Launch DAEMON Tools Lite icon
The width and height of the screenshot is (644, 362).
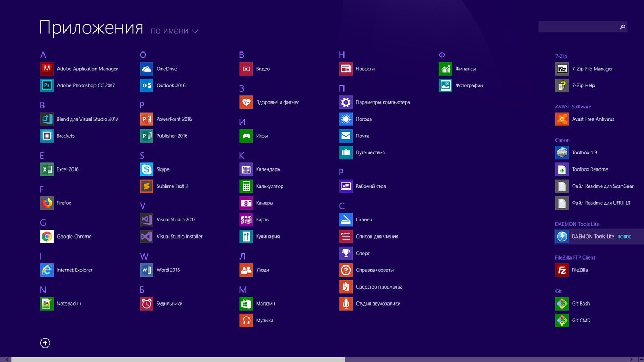pos(562,237)
